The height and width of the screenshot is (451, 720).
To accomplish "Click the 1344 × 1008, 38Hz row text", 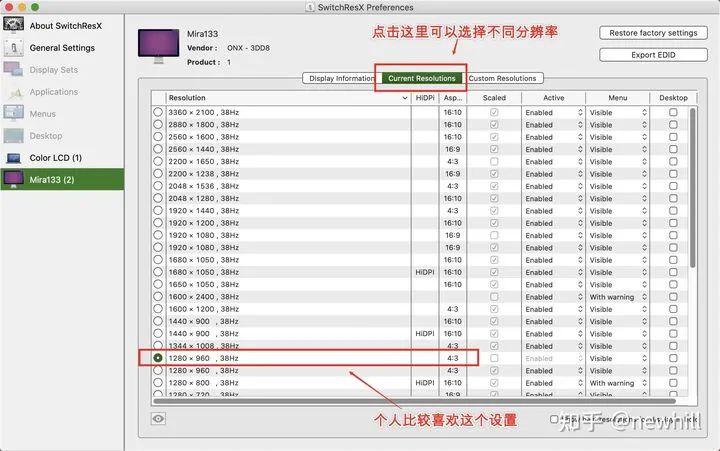I will (x=203, y=346).
